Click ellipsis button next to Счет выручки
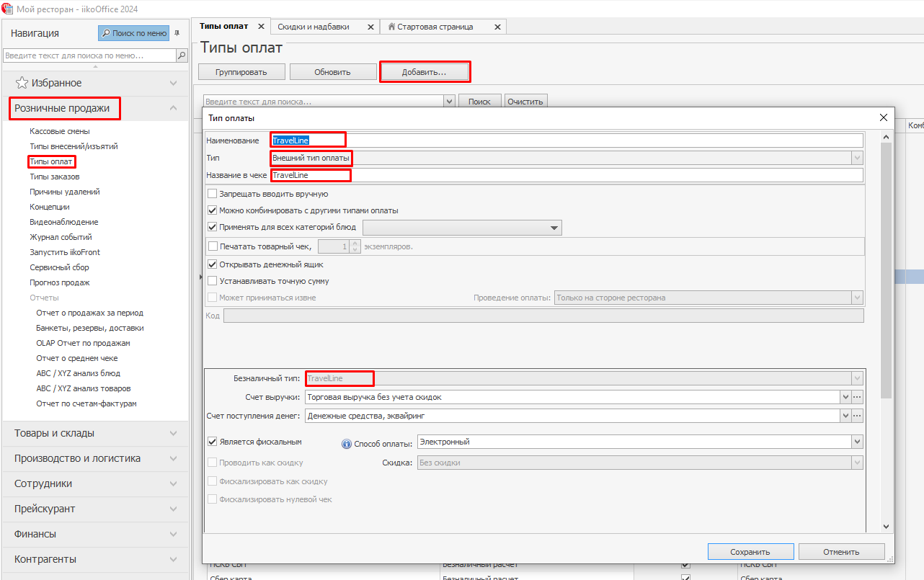 (857, 397)
